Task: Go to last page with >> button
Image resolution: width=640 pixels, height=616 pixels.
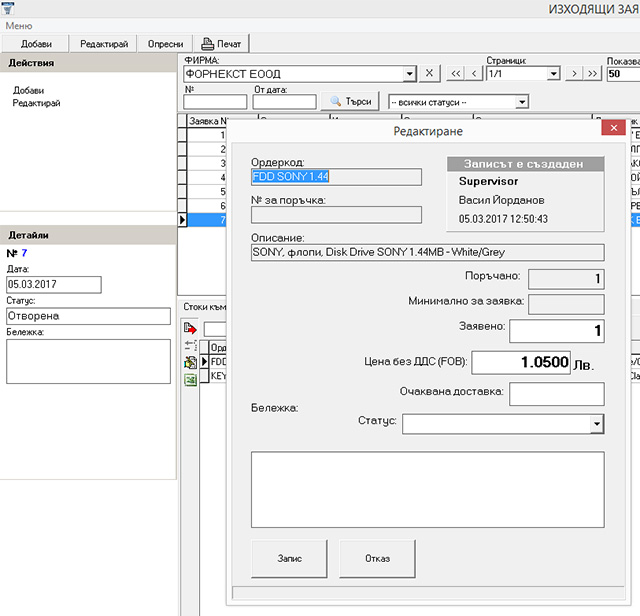Action: point(592,73)
